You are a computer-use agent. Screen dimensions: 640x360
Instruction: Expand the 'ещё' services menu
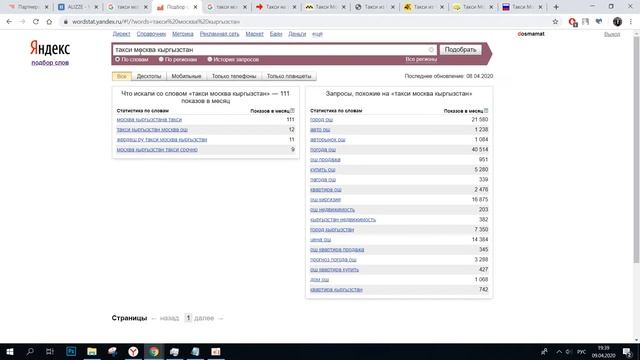pyautogui.click(x=317, y=34)
